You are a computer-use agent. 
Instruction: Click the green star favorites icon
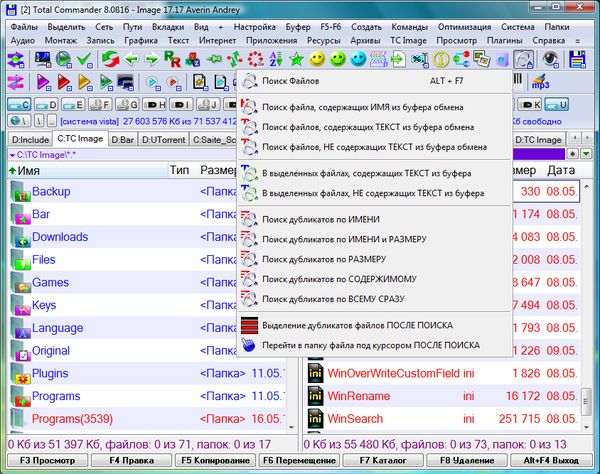[x=296, y=59]
